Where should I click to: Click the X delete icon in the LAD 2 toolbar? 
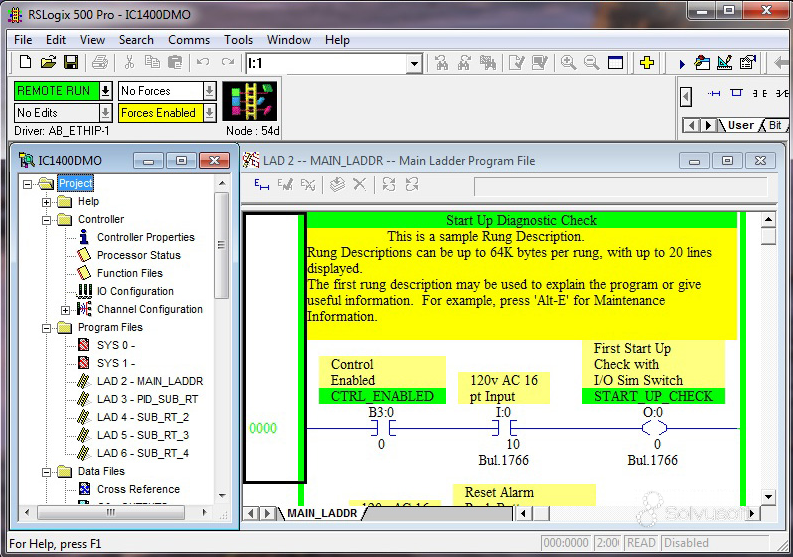tap(359, 184)
